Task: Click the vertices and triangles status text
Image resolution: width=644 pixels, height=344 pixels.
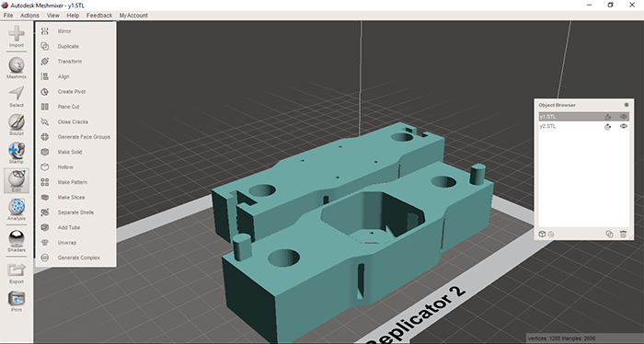Action: pos(561,338)
